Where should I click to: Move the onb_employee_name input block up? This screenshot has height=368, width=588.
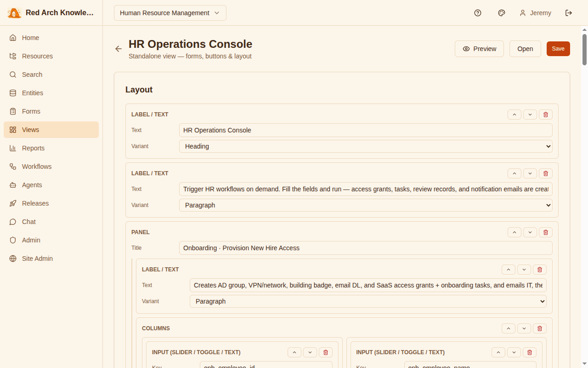pyautogui.click(x=498, y=352)
